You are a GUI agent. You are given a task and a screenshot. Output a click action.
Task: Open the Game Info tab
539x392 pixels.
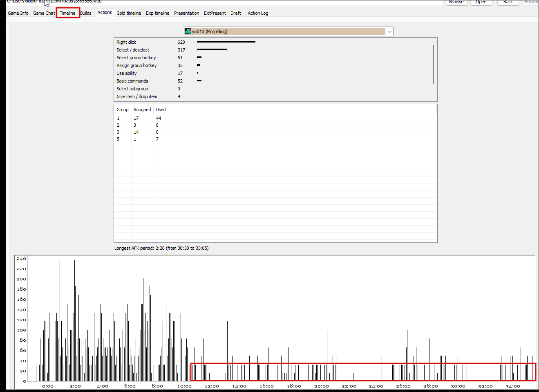(18, 13)
